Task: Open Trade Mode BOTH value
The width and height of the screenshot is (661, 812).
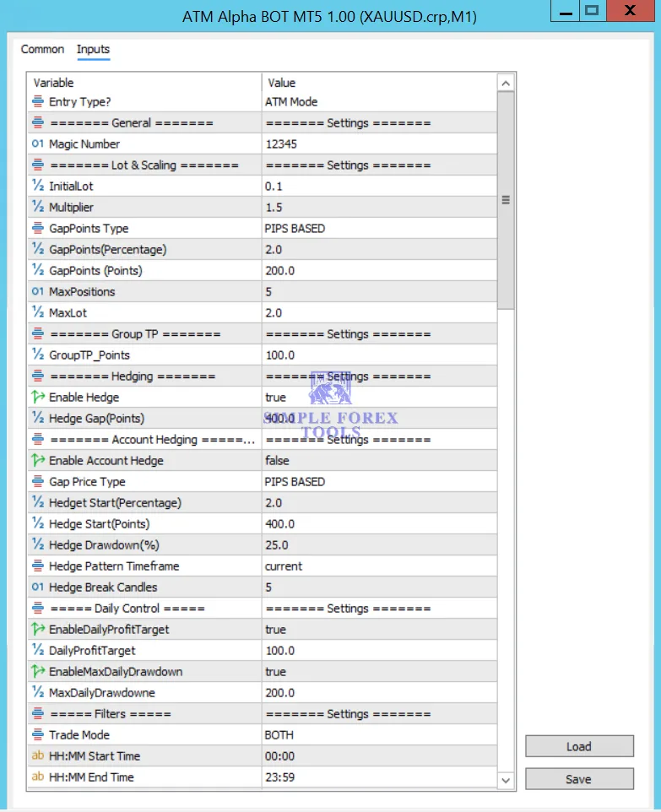Action: [x=379, y=735]
